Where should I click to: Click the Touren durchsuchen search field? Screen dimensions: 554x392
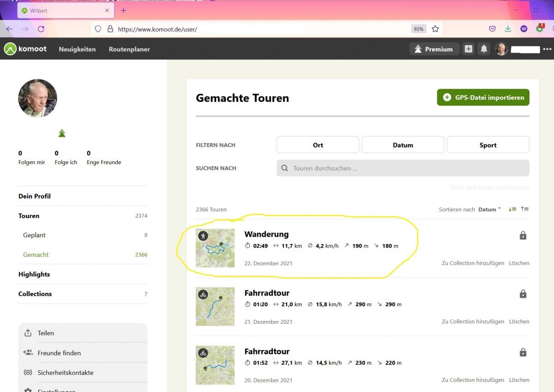[403, 168]
